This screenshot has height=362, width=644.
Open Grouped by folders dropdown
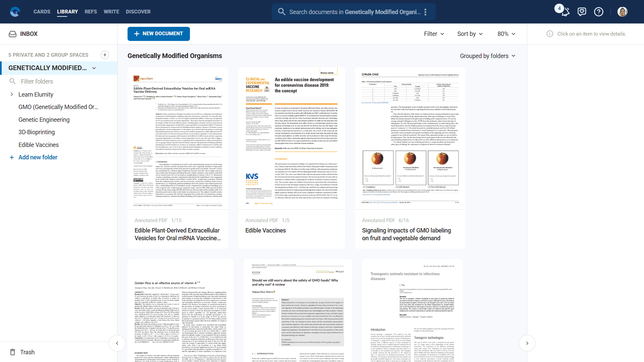pyautogui.click(x=487, y=56)
